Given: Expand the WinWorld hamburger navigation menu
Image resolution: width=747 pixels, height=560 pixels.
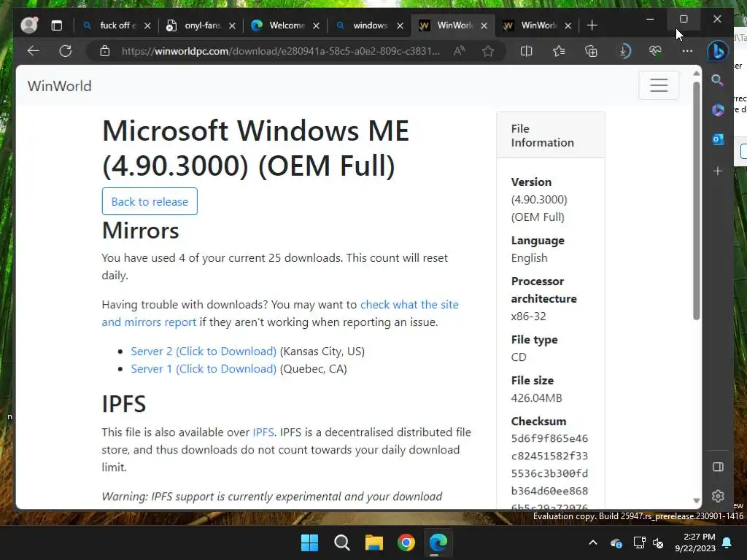Looking at the screenshot, I should (x=659, y=85).
